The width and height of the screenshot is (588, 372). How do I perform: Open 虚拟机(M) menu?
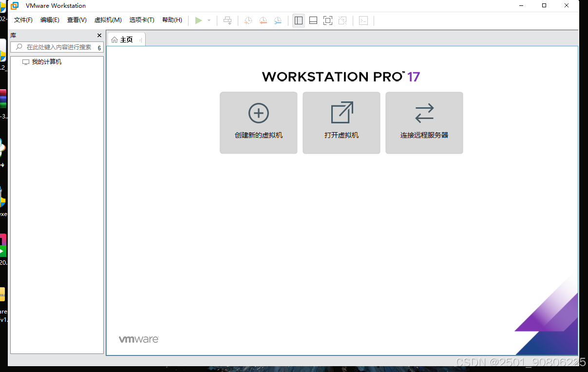coord(108,20)
